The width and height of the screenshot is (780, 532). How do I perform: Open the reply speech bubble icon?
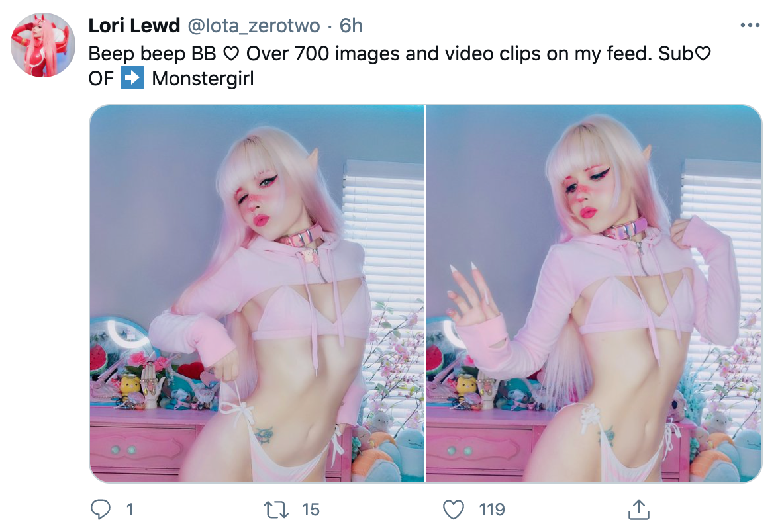coord(101,510)
